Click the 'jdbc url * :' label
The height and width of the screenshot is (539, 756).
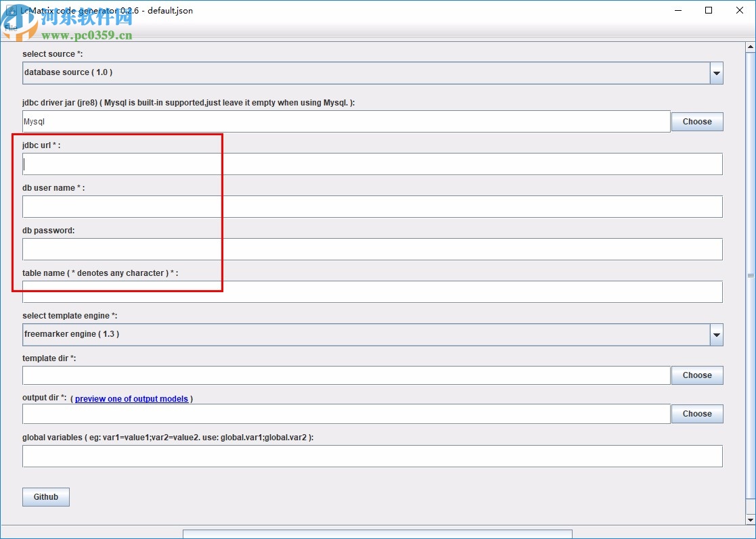tap(41, 145)
